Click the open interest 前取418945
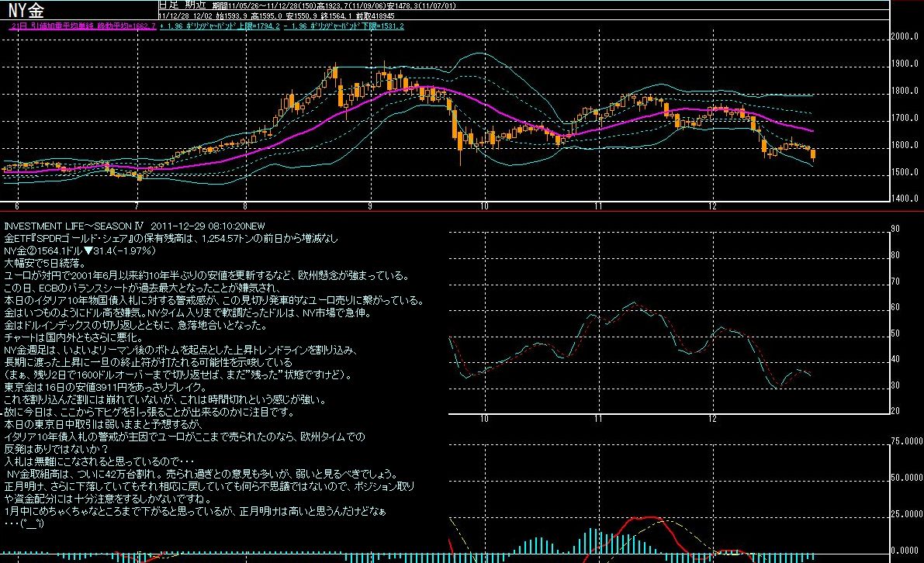 (375, 16)
